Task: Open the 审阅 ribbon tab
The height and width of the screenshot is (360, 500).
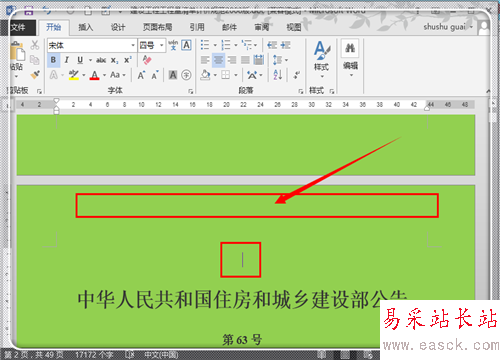Action: tap(262, 27)
